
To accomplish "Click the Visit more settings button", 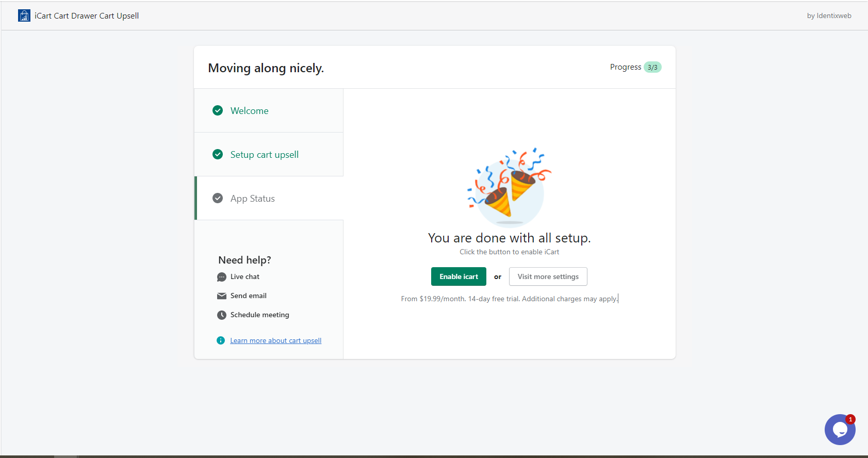I will click(548, 276).
